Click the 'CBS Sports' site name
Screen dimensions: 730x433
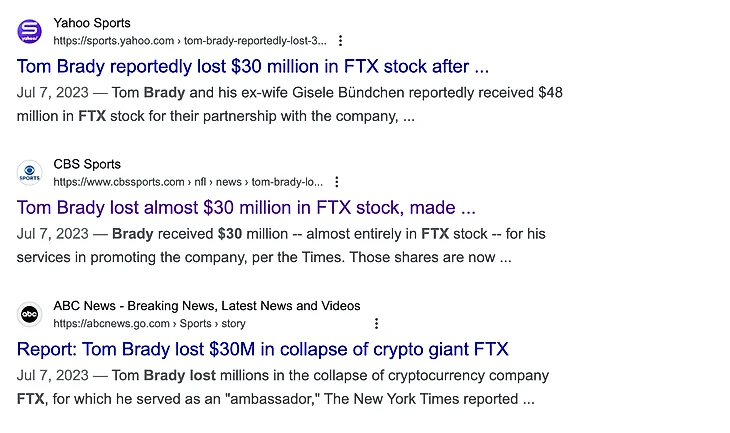87,164
